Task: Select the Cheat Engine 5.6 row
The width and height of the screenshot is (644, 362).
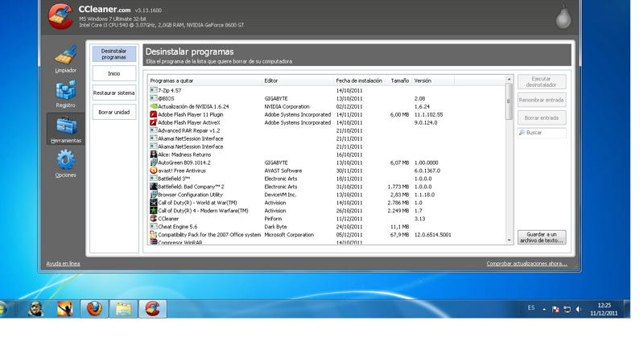Action: 327,227
